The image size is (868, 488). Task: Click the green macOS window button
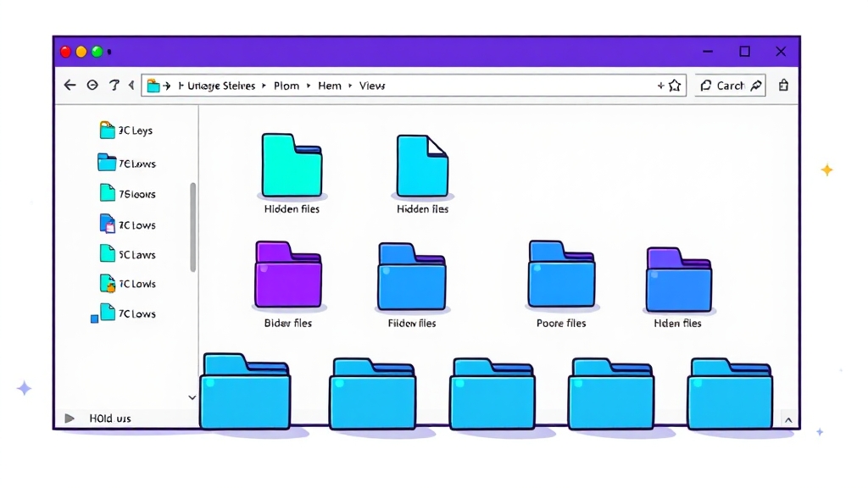pyautogui.click(x=97, y=52)
